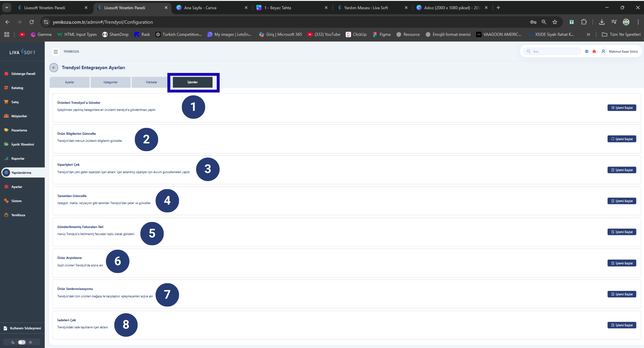644x348 pixels.
Task: Expand the hidden bookmarks chevron
Action: 588,34
